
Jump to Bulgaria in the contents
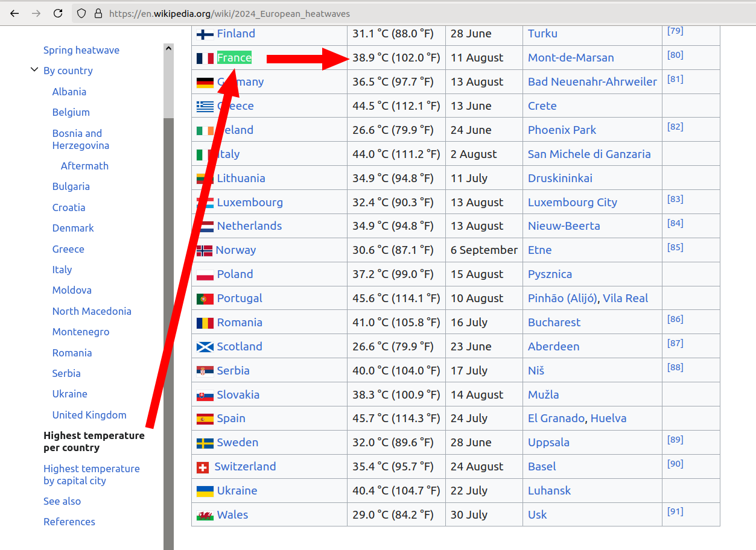pyautogui.click(x=71, y=186)
